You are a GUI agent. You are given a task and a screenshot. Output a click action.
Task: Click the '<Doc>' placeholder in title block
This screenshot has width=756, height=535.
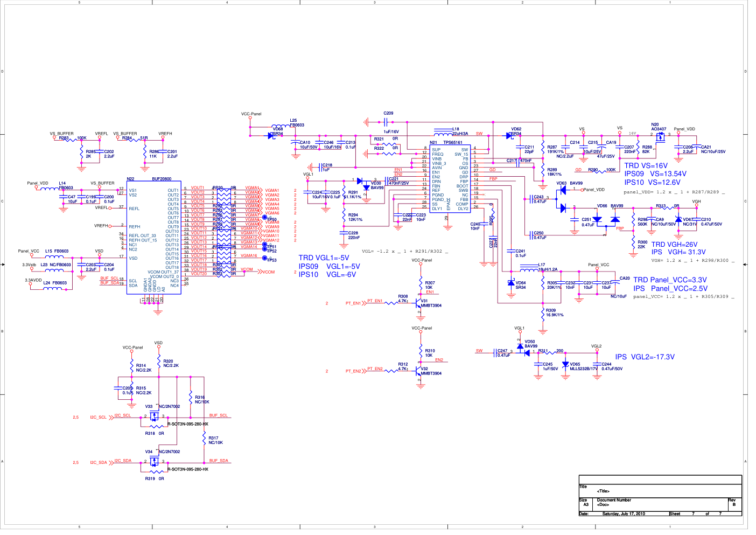click(603, 505)
